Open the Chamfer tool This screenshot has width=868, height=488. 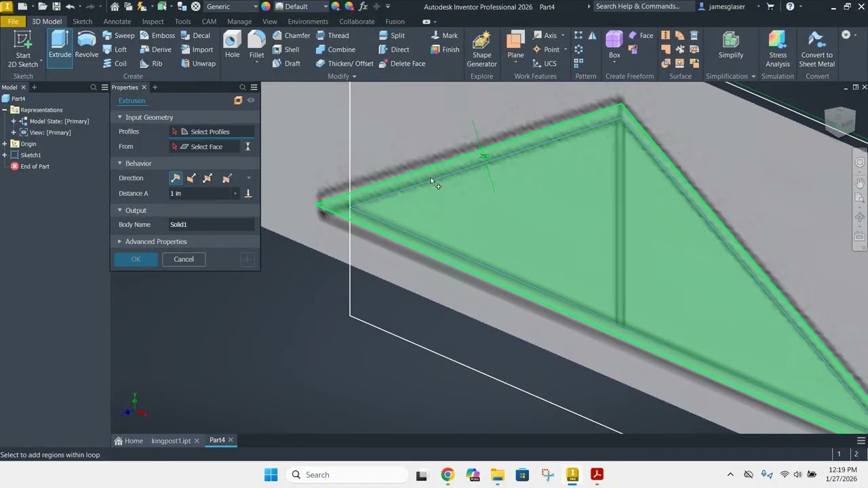point(291,35)
